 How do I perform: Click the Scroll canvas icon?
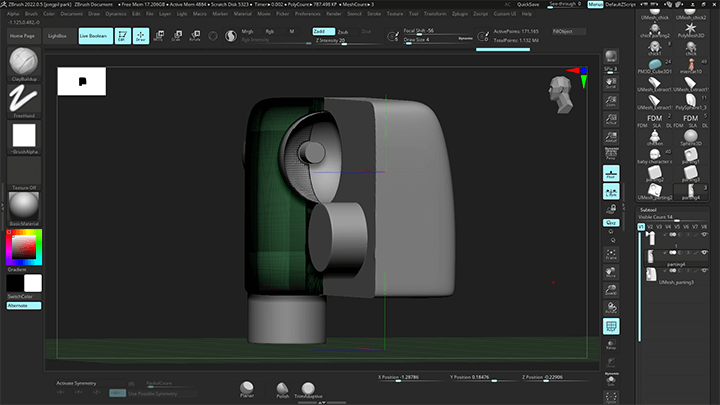click(x=611, y=83)
